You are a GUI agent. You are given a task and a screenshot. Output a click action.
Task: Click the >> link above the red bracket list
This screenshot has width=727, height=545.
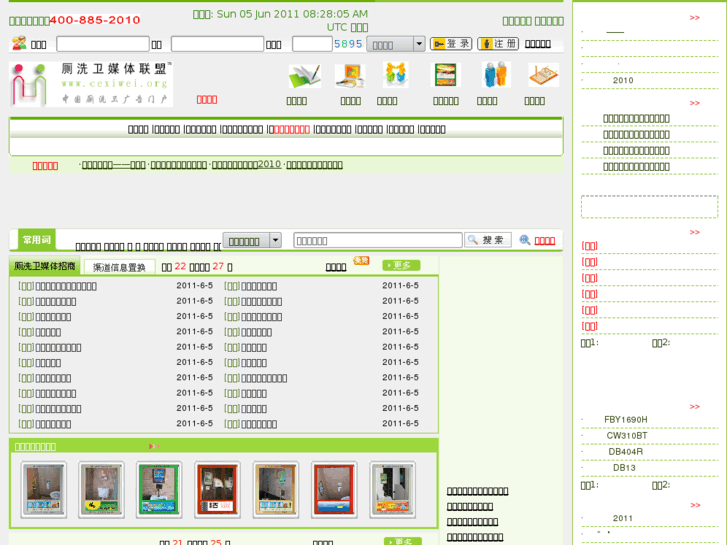click(x=694, y=232)
